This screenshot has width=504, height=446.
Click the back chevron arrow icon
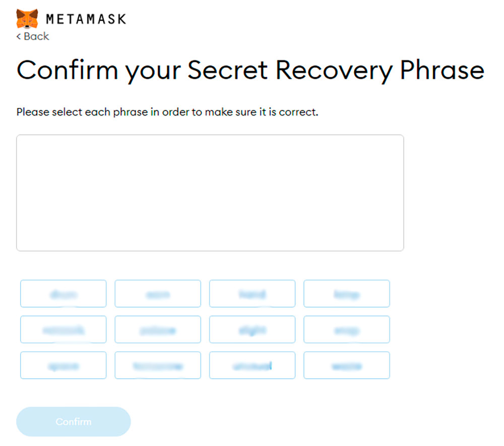(x=19, y=36)
